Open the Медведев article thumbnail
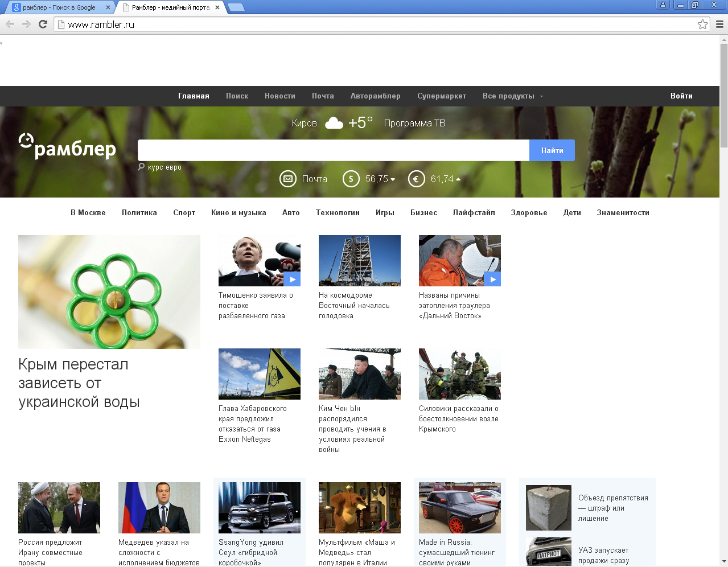The image size is (728, 567). [159, 508]
